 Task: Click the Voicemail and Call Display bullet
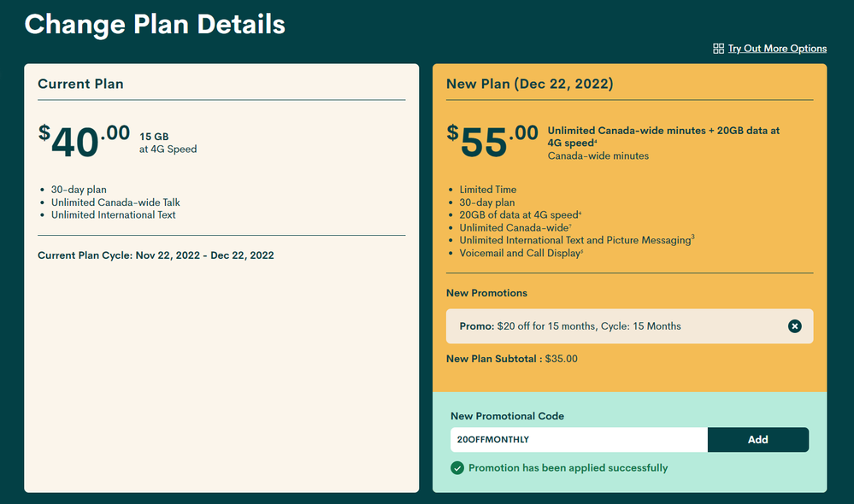[520, 254]
